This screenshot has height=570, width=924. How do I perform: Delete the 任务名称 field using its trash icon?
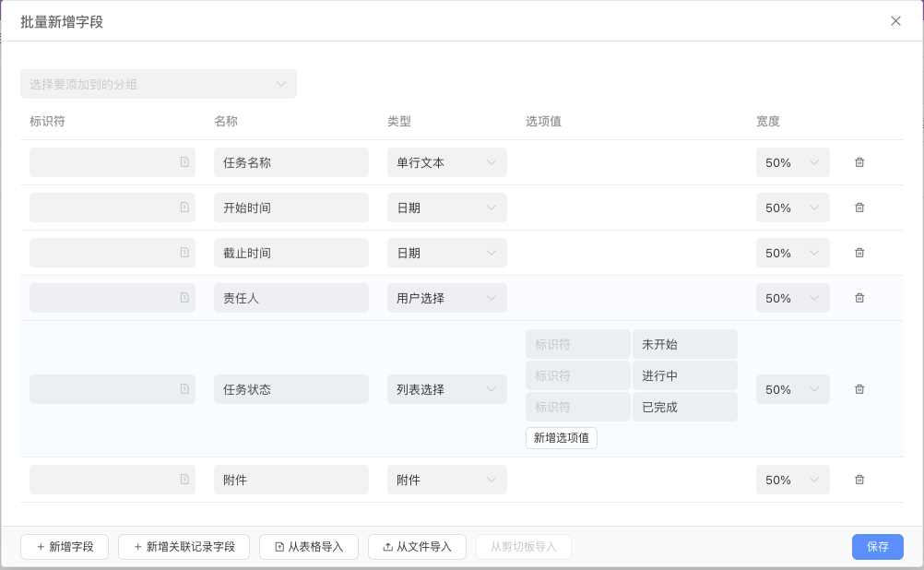[859, 161]
